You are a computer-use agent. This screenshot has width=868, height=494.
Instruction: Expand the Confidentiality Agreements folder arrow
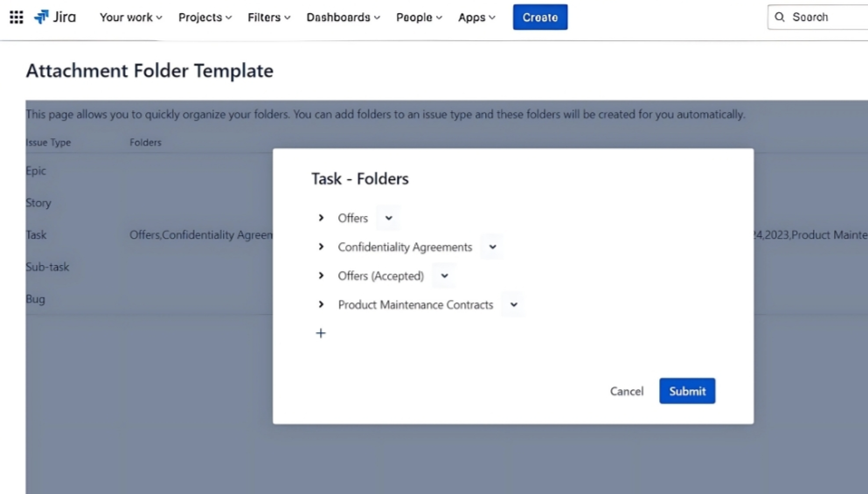pos(322,247)
